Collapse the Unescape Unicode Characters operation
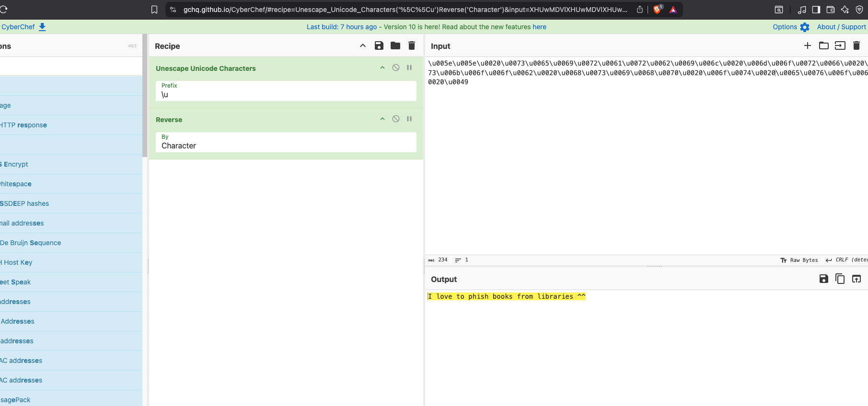 click(382, 68)
